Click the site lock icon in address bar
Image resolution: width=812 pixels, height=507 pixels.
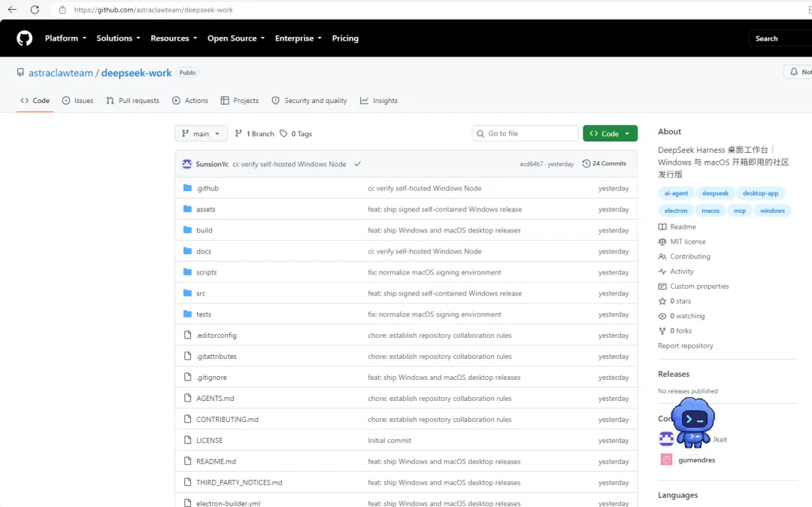coord(62,10)
